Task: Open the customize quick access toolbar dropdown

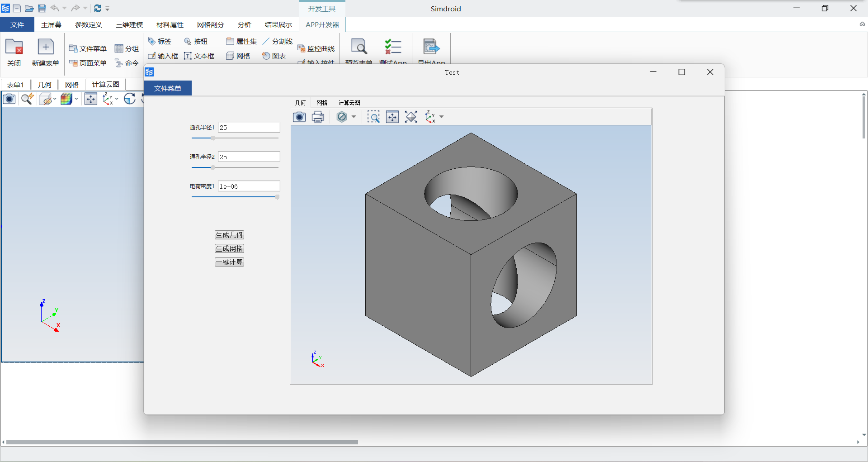Action: (108, 9)
